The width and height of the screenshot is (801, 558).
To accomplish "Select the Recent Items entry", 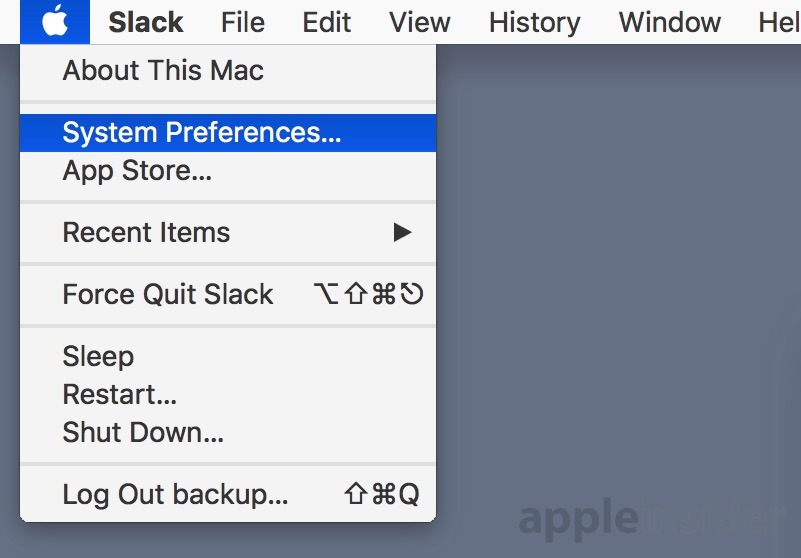I will coord(228,232).
